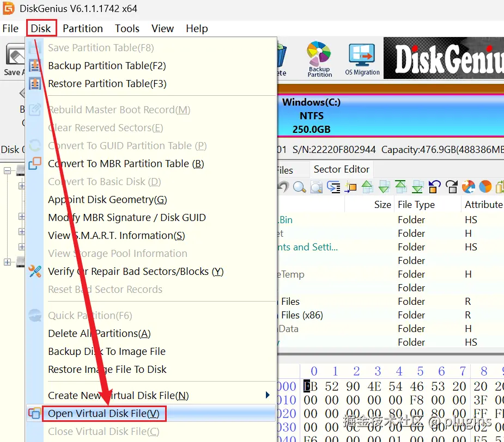This screenshot has height=442, width=504.
Task: Open the Tools menu
Action: (x=127, y=29)
